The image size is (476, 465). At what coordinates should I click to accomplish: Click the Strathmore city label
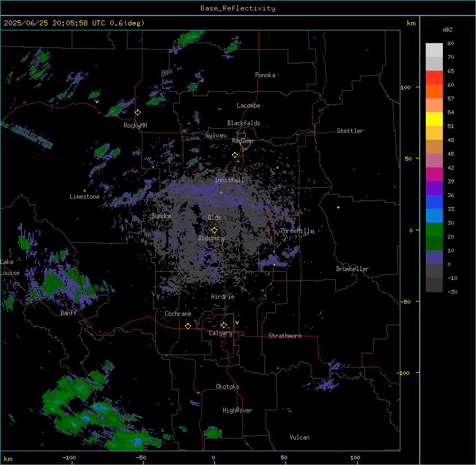click(285, 336)
